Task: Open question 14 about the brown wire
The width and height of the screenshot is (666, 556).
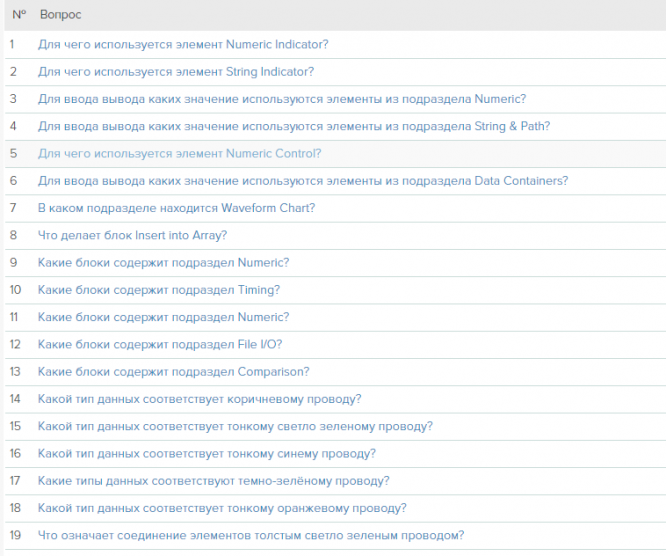Action: tap(200, 399)
